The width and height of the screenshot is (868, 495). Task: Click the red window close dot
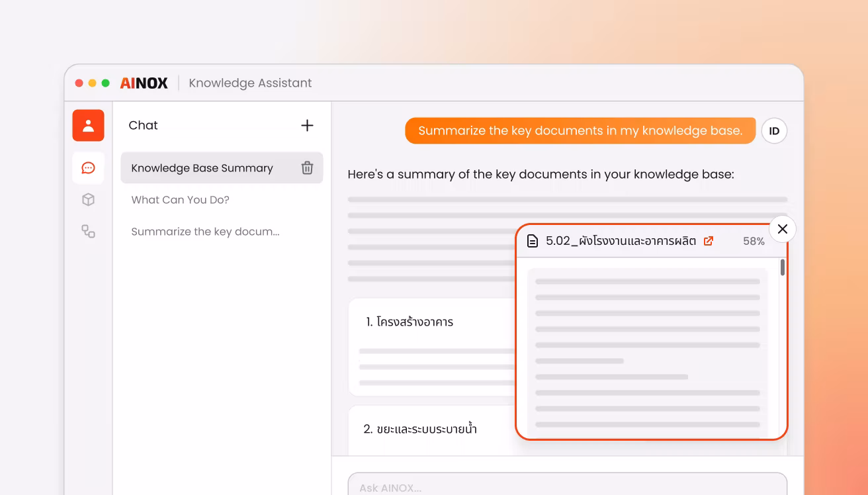(79, 83)
